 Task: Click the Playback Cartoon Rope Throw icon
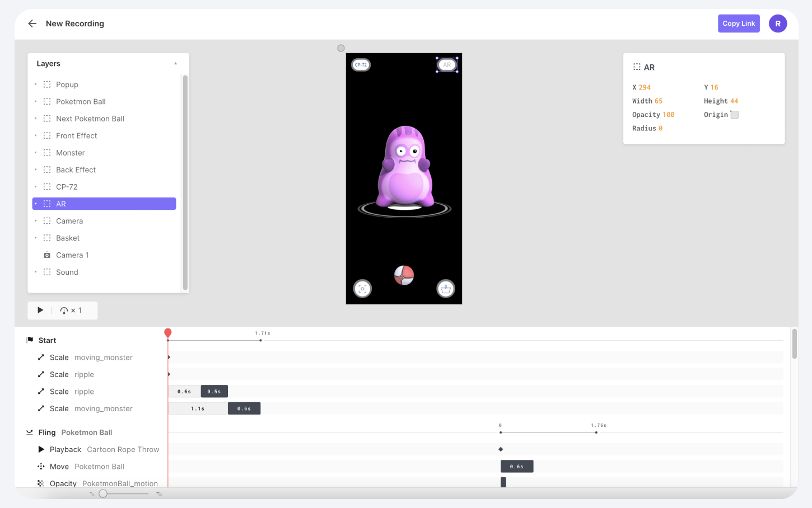[x=41, y=449]
